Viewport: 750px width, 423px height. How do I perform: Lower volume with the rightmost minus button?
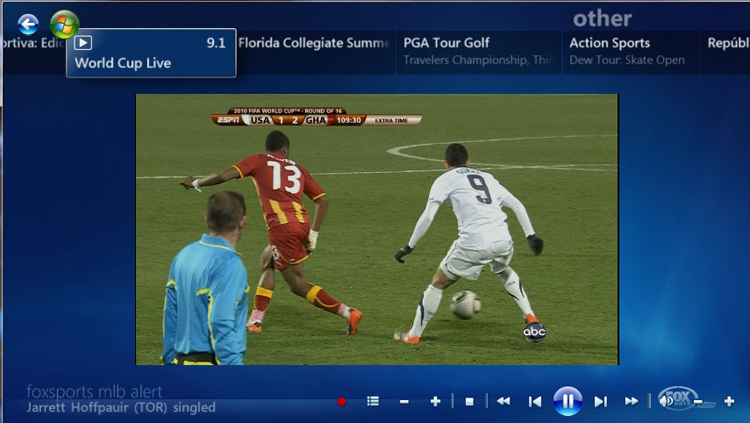click(x=698, y=401)
